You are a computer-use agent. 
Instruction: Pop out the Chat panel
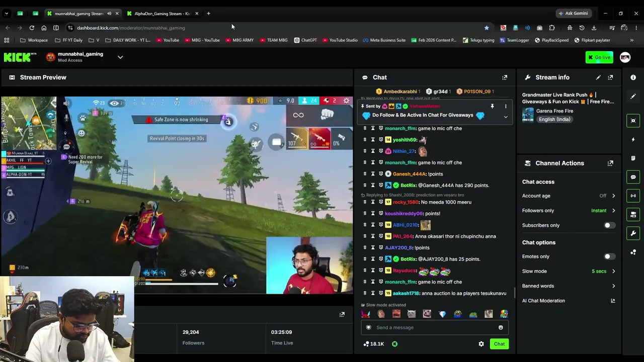click(505, 77)
